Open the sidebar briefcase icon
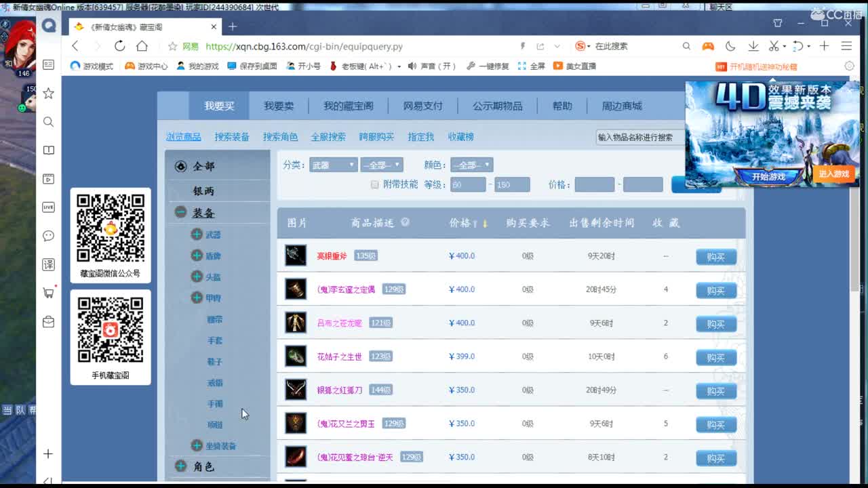This screenshot has width=868, height=488. pyautogui.click(x=48, y=322)
